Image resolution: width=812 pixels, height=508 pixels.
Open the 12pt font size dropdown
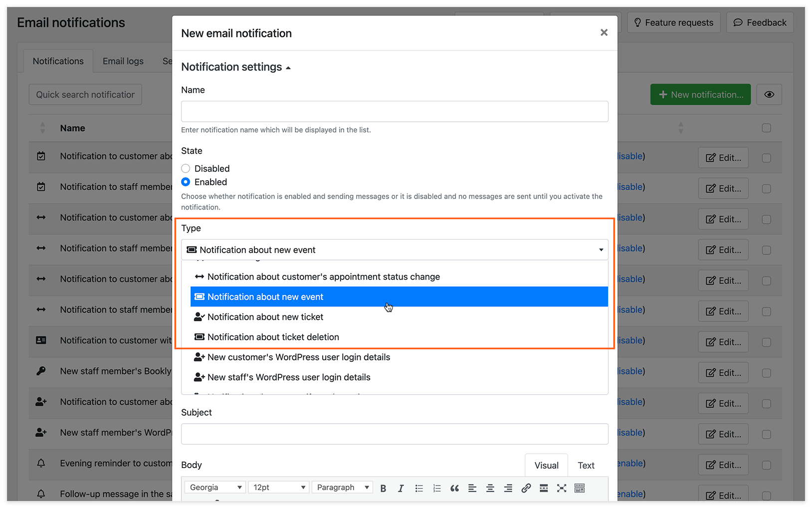pyautogui.click(x=279, y=487)
